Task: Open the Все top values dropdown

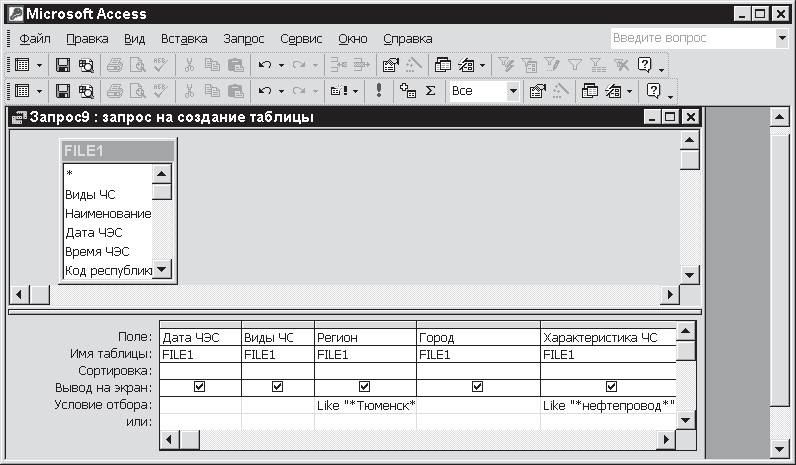Action: coord(513,91)
